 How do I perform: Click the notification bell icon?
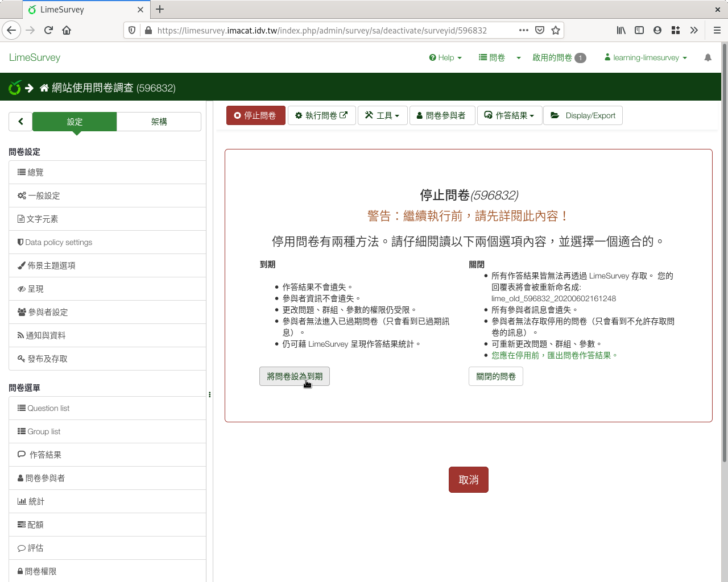tap(708, 57)
